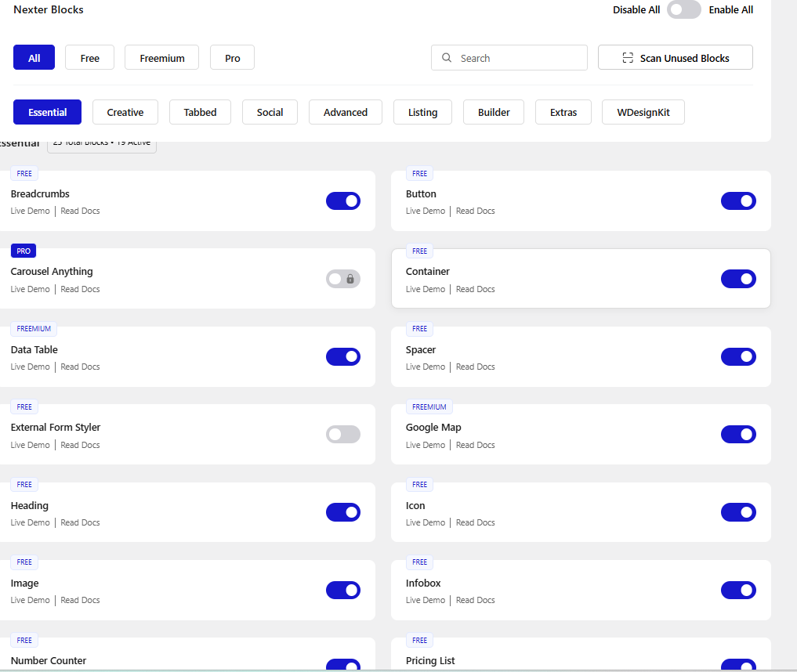Disable the Infobox block
The height and width of the screenshot is (672, 797).
(x=738, y=590)
